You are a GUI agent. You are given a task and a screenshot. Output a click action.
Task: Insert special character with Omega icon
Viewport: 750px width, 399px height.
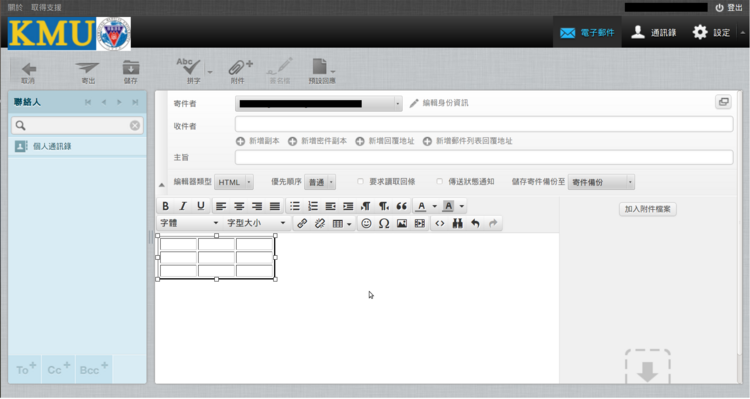[384, 223]
